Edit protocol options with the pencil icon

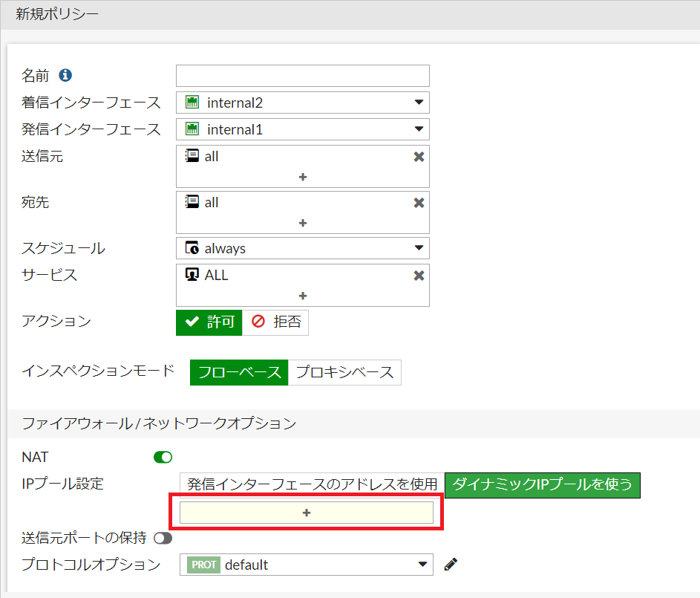(x=451, y=565)
